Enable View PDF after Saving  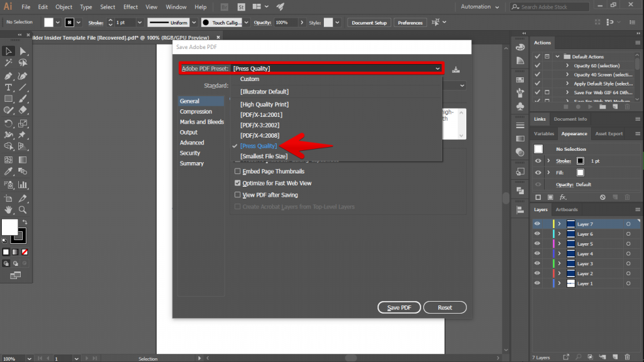[237, 194]
